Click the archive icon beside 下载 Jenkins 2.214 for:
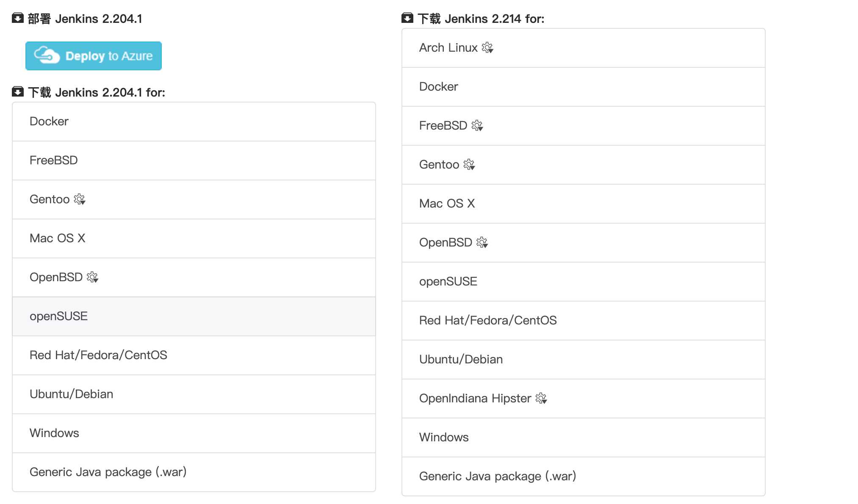The height and width of the screenshot is (504, 858). pos(407,18)
